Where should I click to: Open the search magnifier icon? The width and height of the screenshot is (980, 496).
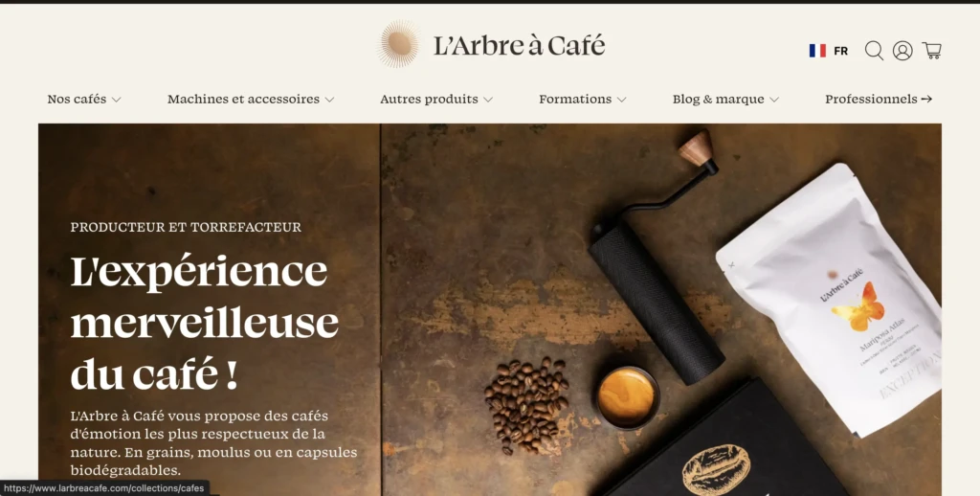[x=874, y=51]
